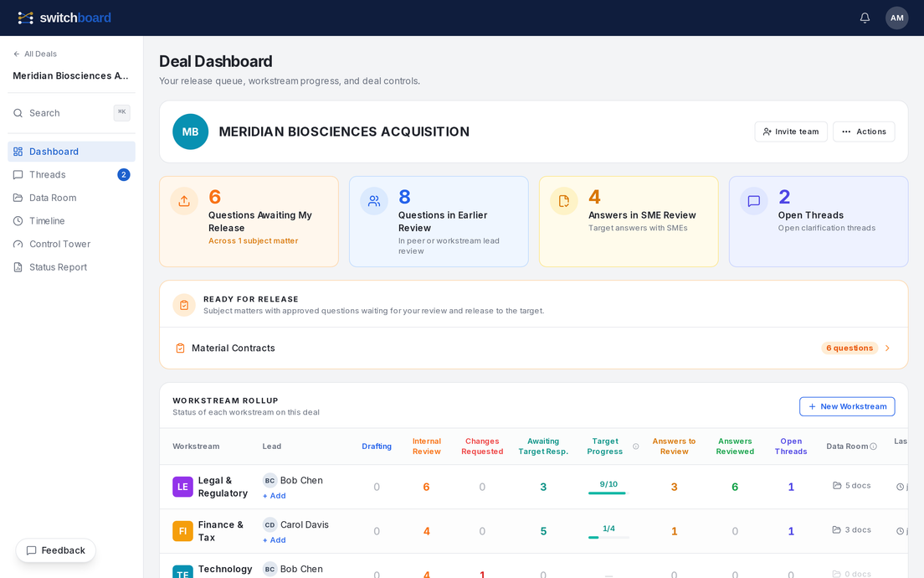Screen dimensions: 924x578
Task: Click the people icon on Earlier Review card
Action: coord(374,201)
